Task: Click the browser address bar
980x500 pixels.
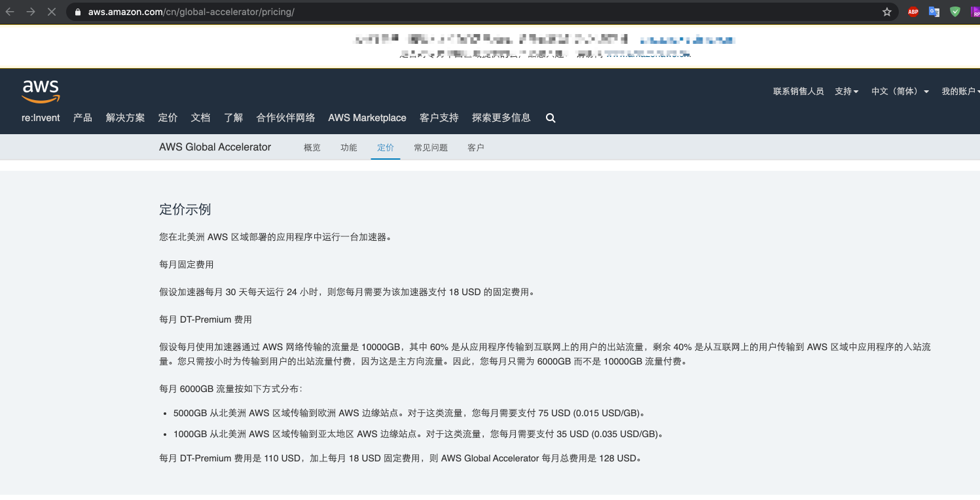Action: pos(481,12)
